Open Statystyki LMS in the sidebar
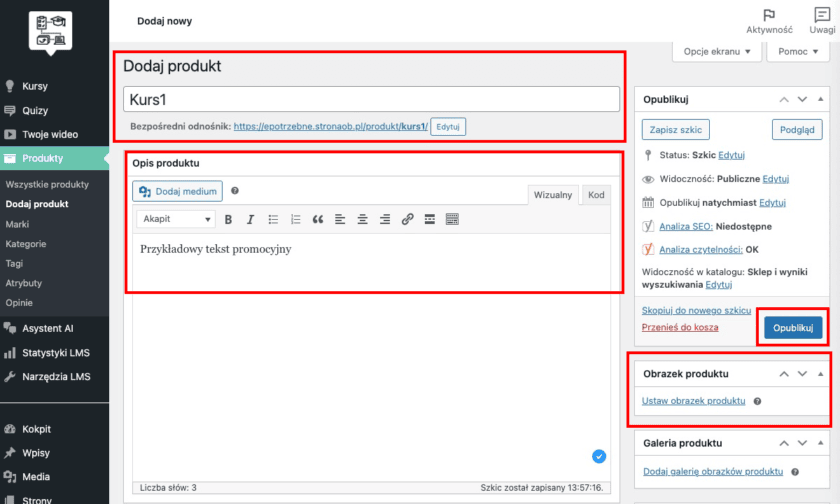Viewport: 840px width, 504px height. (54, 353)
